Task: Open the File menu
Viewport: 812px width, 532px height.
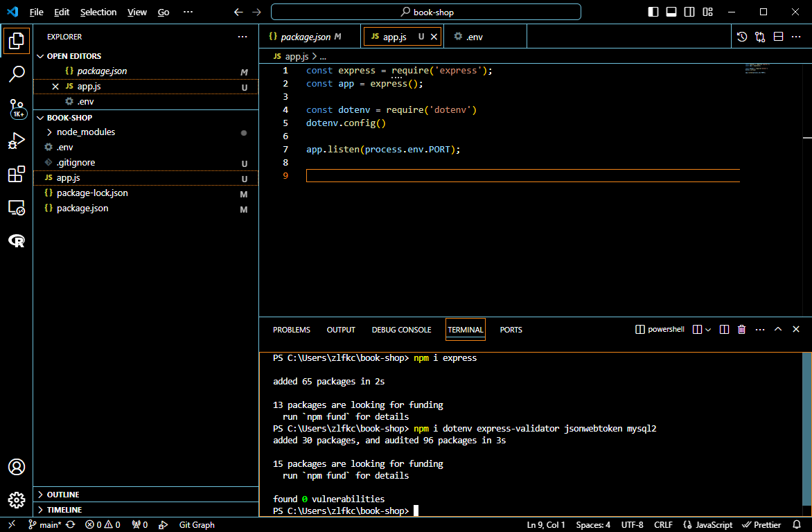Action: (x=36, y=12)
